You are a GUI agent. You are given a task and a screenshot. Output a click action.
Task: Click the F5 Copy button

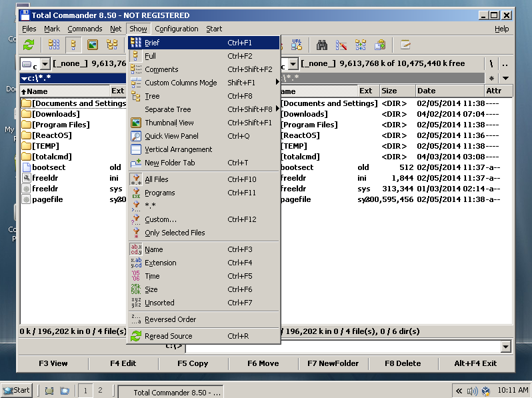coord(193,363)
